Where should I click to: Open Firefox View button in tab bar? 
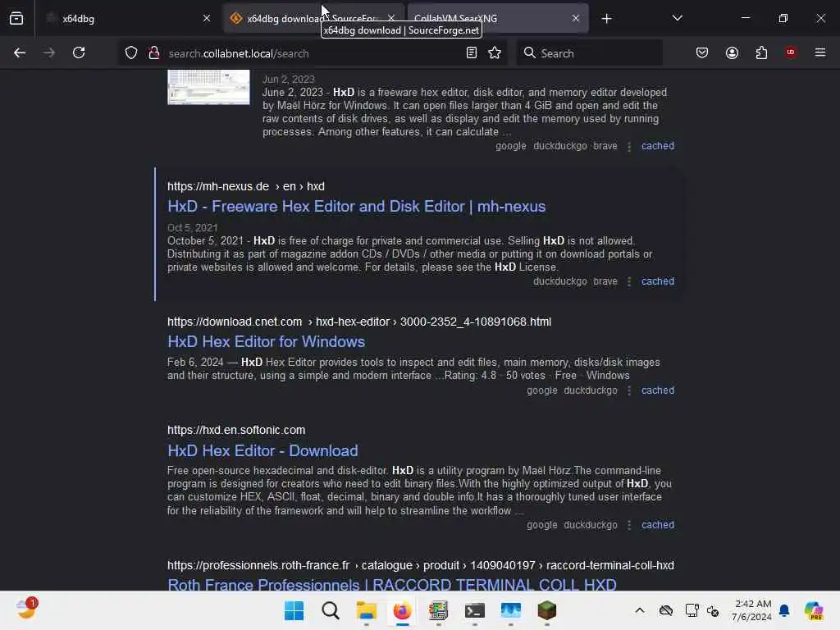point(16,18)
